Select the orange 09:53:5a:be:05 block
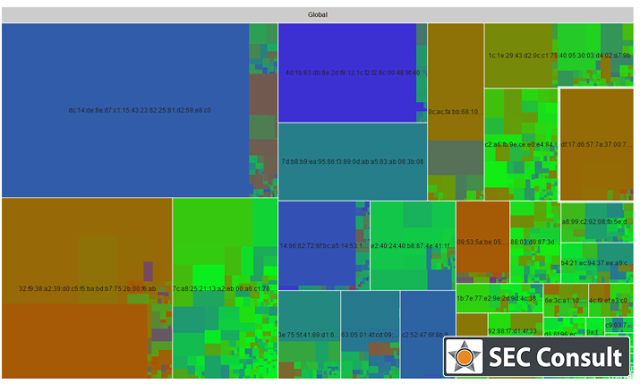The height and width of the screenshot is (384, 640). coord(483,242)
